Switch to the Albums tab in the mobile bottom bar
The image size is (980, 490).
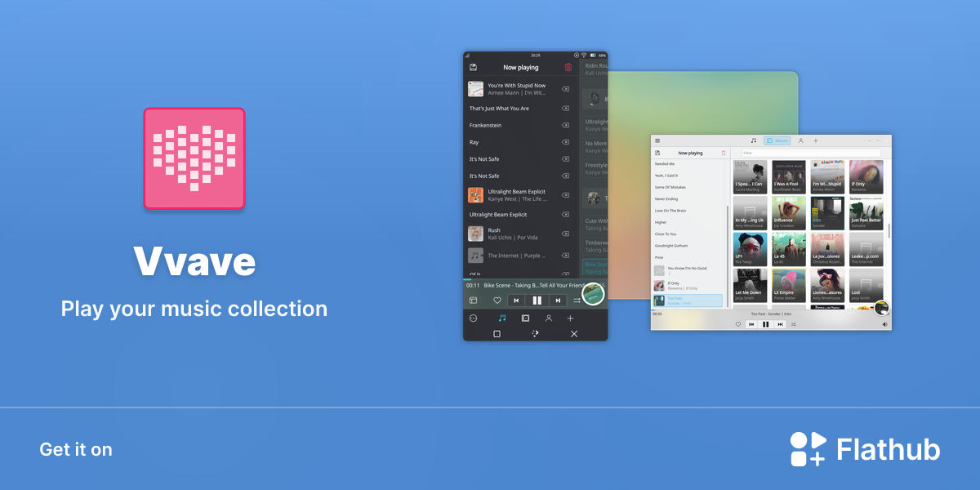point(525,318)
